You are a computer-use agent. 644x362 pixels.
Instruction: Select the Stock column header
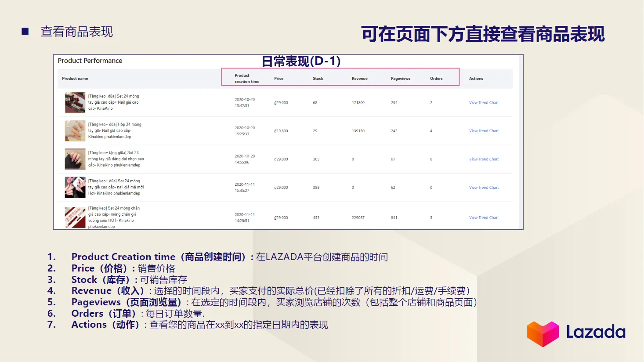coord(318,78)
